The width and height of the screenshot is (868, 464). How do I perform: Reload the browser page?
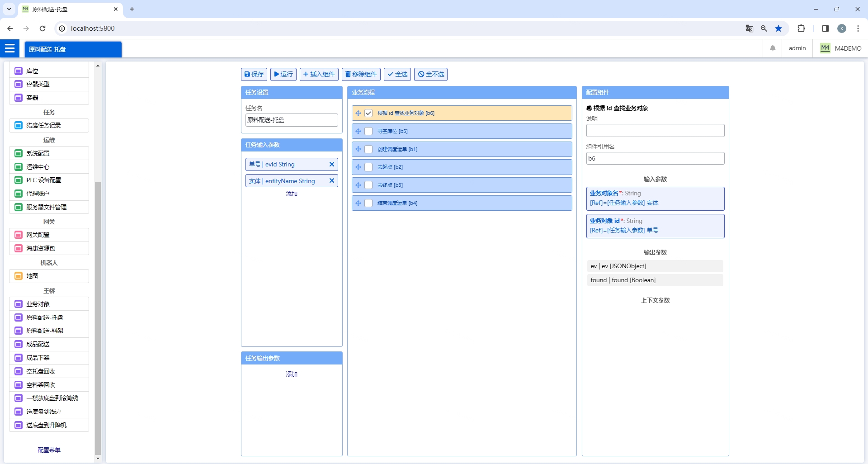pos(42,28)
